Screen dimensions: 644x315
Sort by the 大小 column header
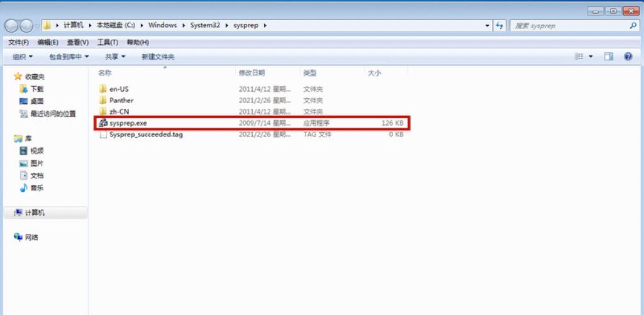pyautogui.click(x=386, y=73)
